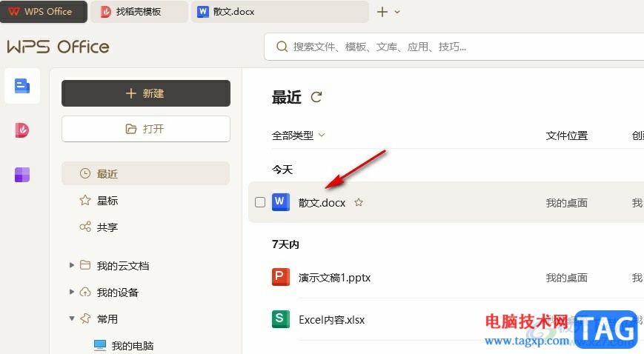
Task: Star the 散文.docx file
Action: point(359,202)
